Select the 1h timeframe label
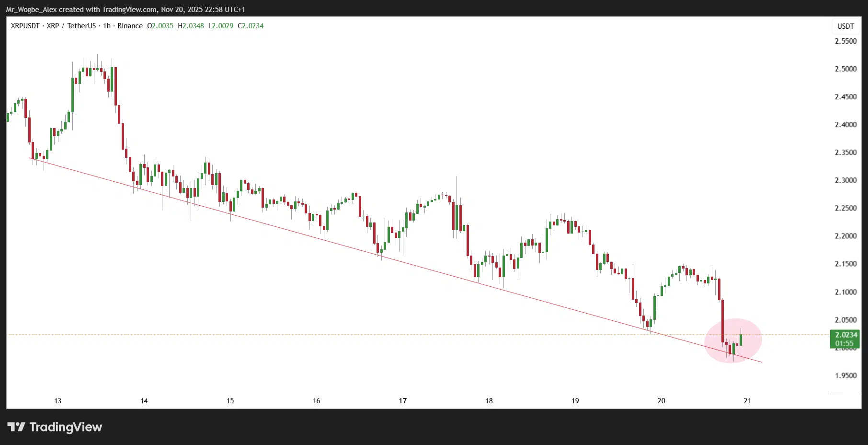 (x=107, y=26)
